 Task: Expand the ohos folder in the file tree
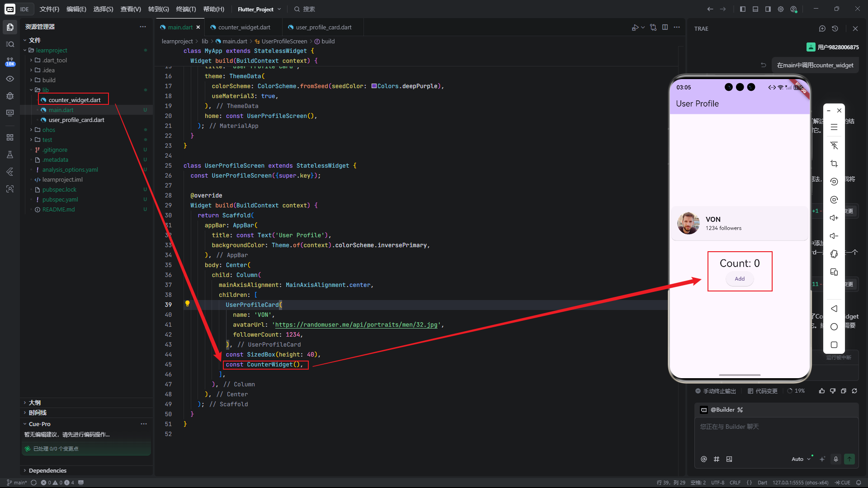[48, 130]
